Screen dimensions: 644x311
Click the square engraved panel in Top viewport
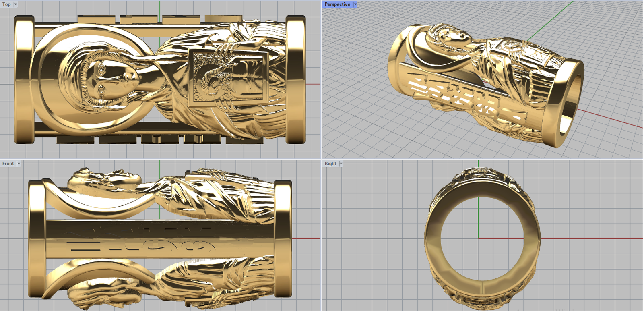coord(227,77)
